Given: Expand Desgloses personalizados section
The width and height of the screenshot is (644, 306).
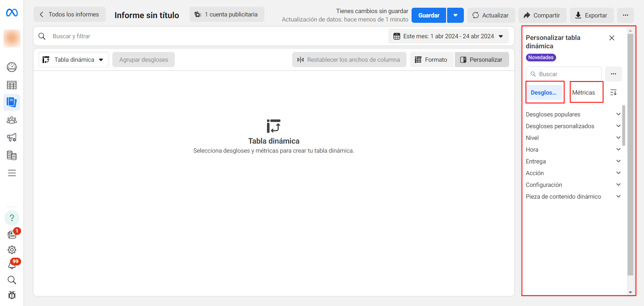Looking at the screenshot, I should pos(573,126).
